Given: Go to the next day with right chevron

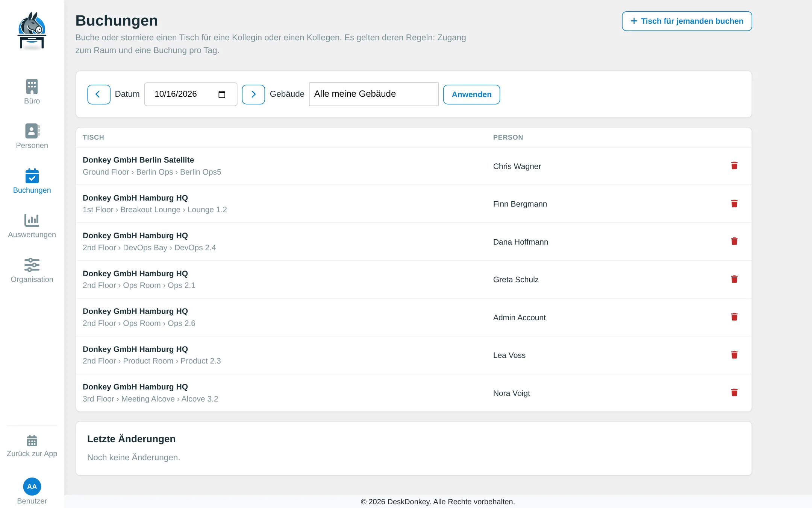Looking at the screenshot, I should coord(253,94).
